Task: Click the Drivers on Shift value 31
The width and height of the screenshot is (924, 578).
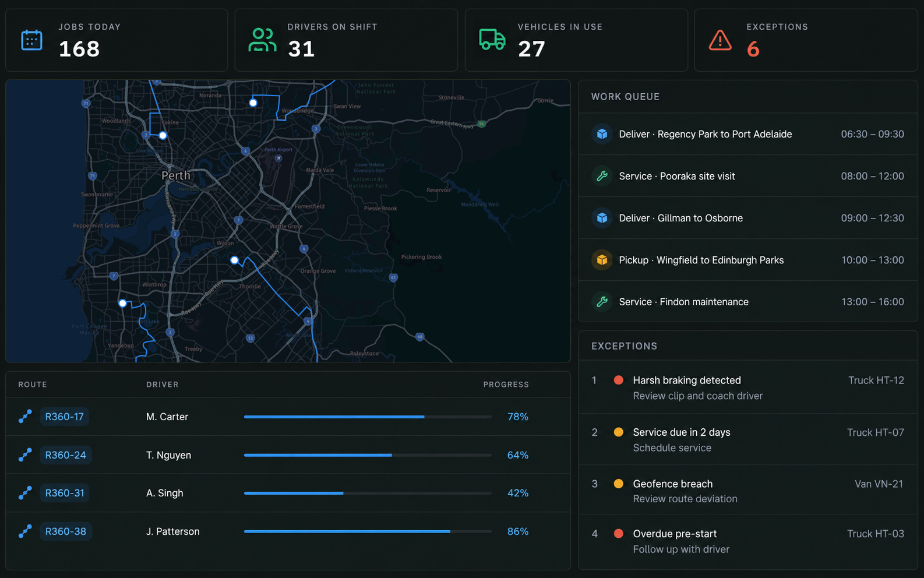Action: (301, 49)
